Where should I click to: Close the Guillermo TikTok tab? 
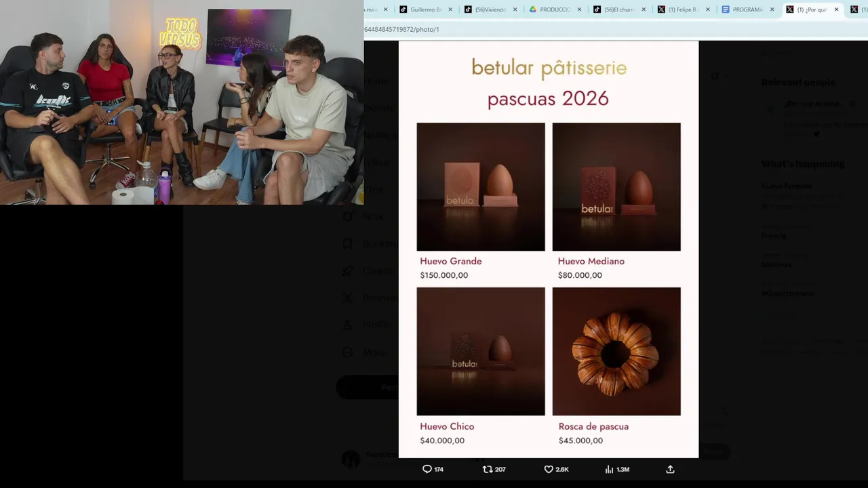pos(450,9)
